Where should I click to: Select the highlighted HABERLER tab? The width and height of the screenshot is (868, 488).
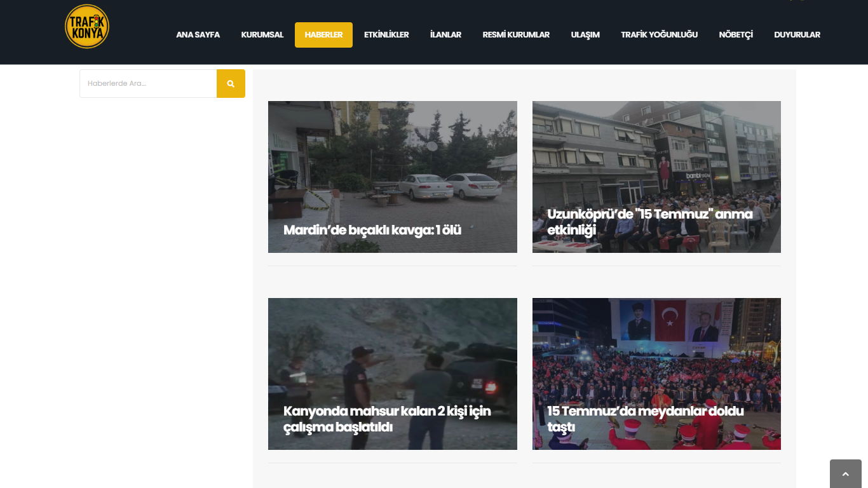[x=323, y=35]
